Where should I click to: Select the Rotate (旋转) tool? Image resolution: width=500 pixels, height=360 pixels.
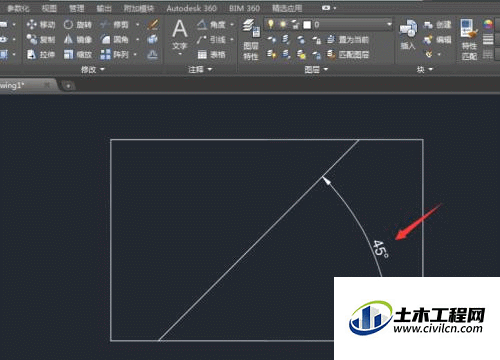coord(77,24)
